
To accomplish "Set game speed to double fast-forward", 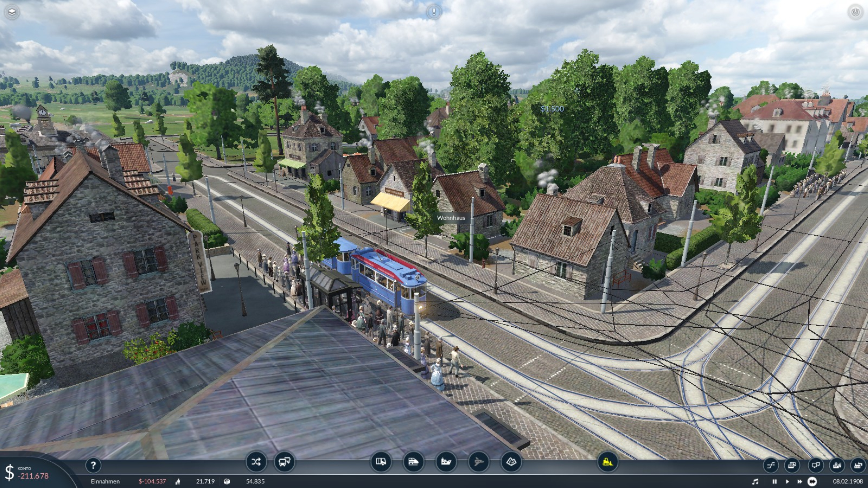I will (799, 482).
